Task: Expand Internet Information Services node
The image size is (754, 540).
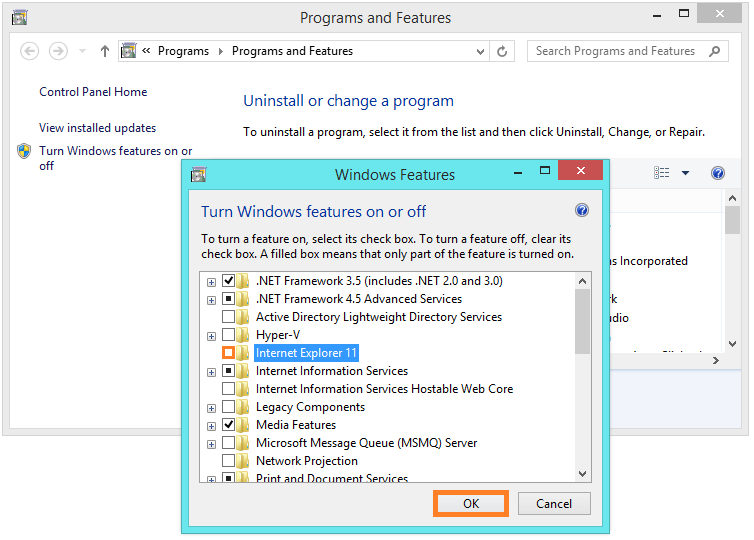Action: pos(211,373)
